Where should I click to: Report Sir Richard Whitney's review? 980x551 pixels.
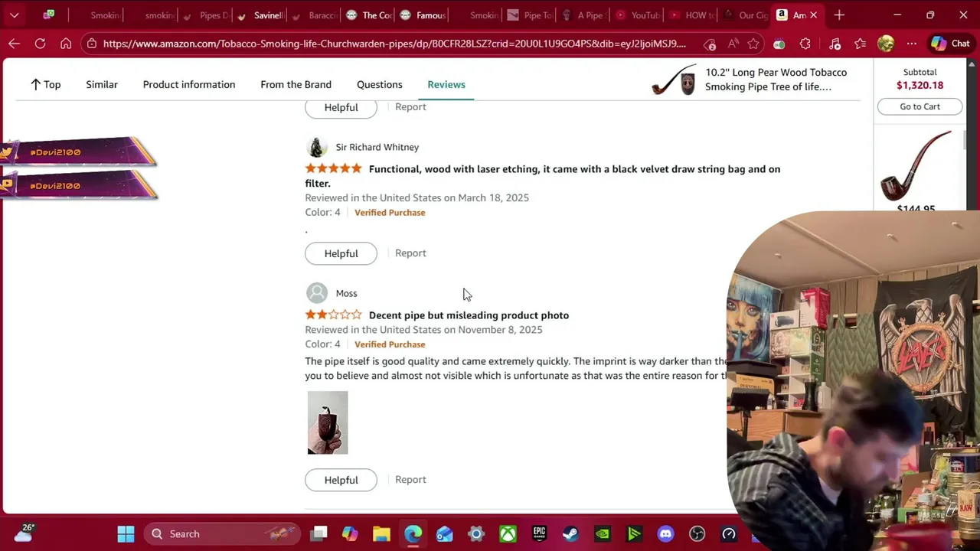click(410, 253)
